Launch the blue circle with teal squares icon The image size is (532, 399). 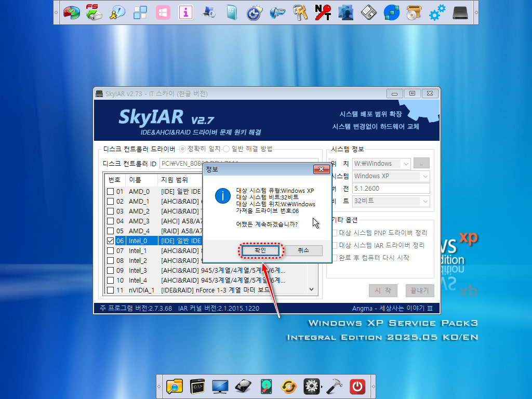(392, 12)
